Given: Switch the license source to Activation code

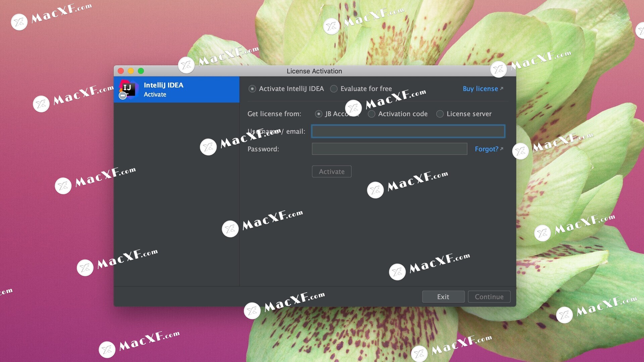Looking at the screenshot, I should tap(372, 114).
